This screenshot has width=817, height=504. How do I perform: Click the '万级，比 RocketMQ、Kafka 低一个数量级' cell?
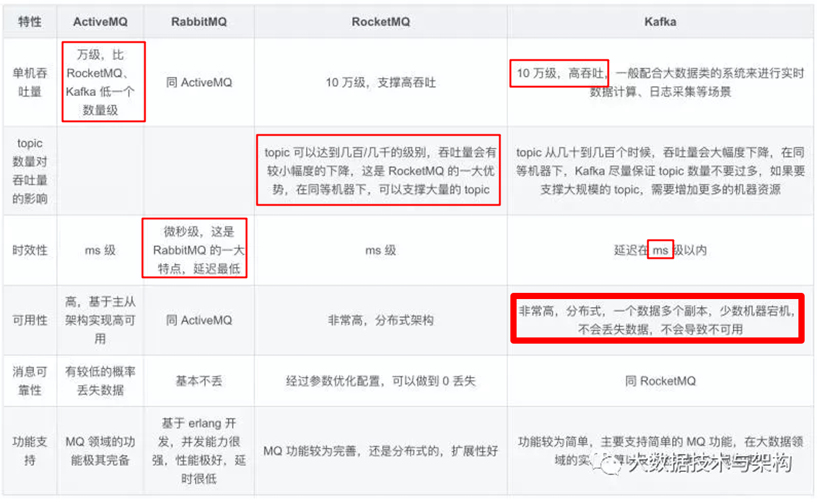pos(100,82)
